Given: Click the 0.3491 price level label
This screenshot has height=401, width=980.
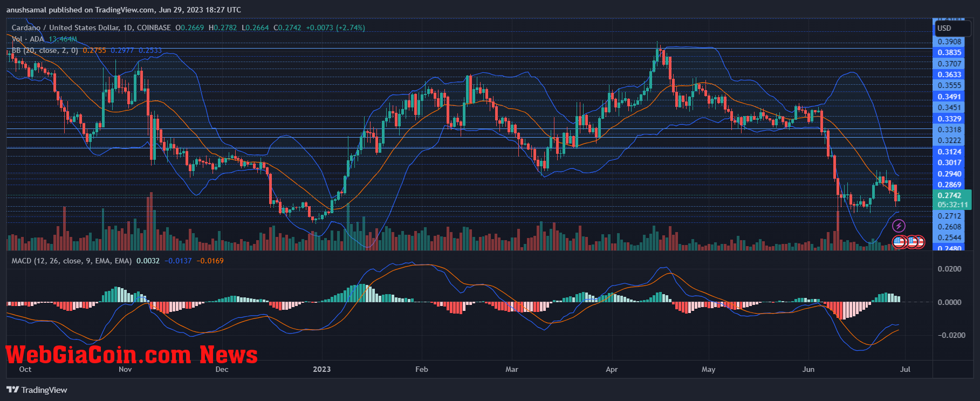Looking at the screenshot, I should point(949,97).
